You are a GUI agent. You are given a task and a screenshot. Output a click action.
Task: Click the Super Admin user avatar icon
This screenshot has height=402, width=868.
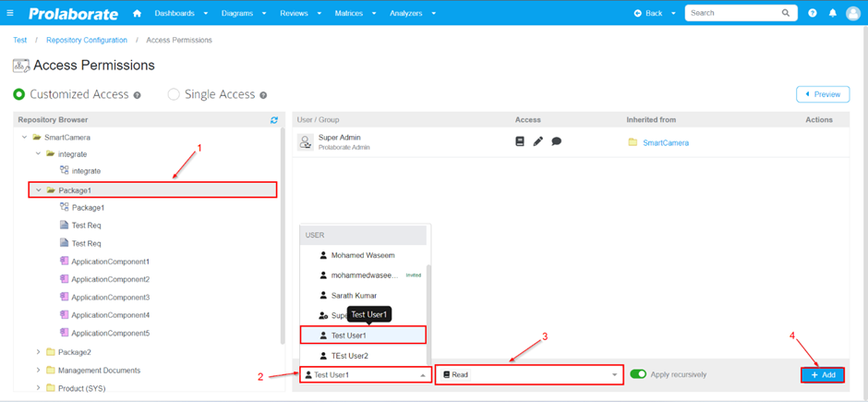[305, 141]
